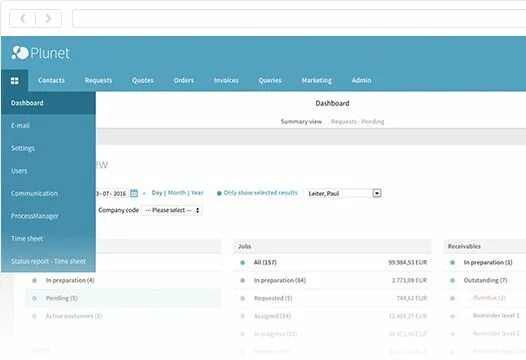Viewport: 526px width, 360px height.
Task: Toggle bullet next to Pending (5)
Action: (x=34, y=298)
